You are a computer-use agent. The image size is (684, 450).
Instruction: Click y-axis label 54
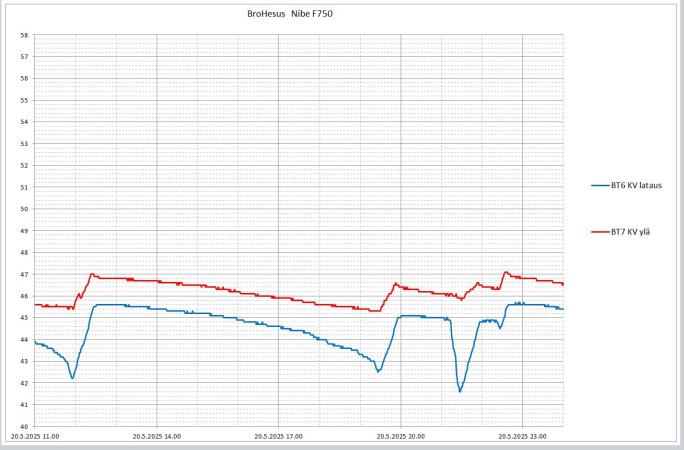tap(24, 122)
